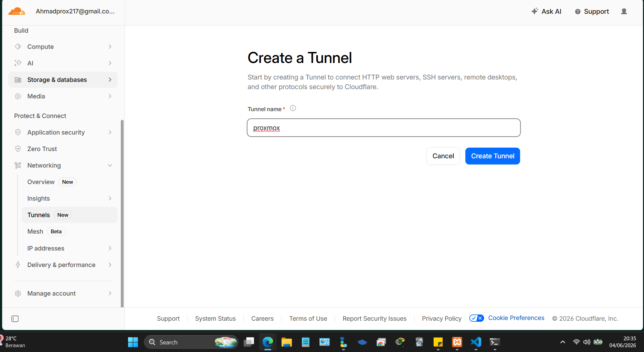The height and width of the screenshot is (352, 644).
Task: Open the user profile icon
Action: coord(624,11)
